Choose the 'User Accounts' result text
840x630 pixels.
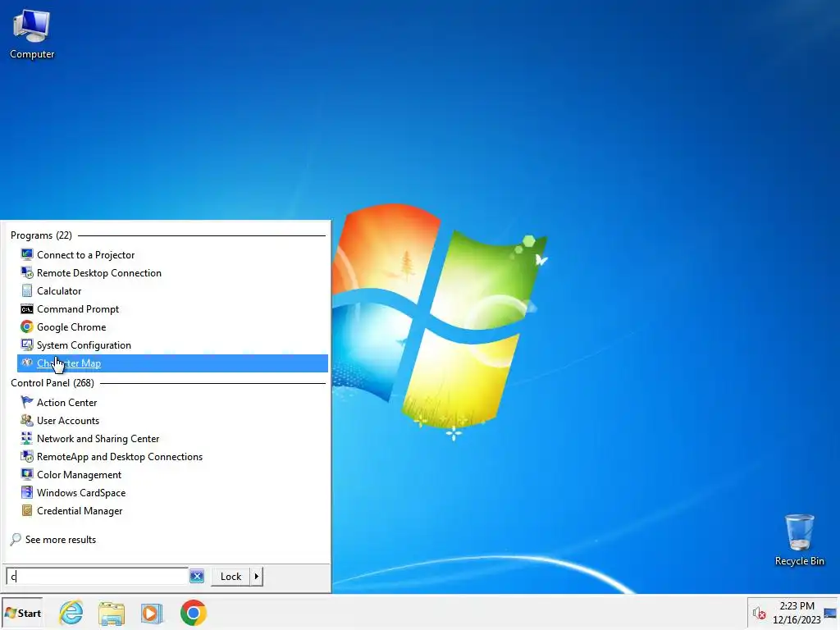click(68, 421)
